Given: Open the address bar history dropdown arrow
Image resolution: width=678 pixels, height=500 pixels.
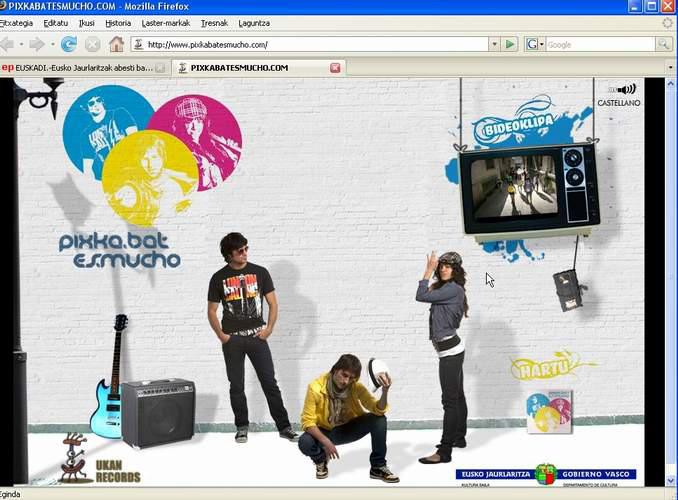Looking at the screenshot, I should 494,44.
